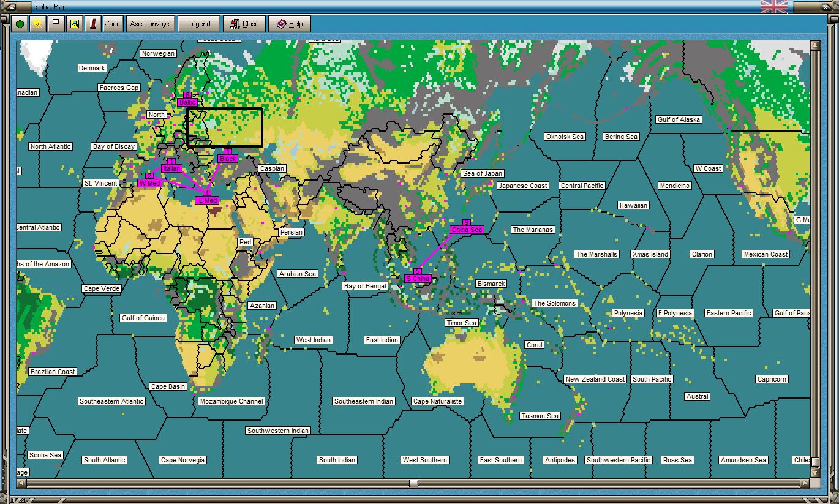
Task: Click the Japanese Coast label
Action: pos(523,186)
